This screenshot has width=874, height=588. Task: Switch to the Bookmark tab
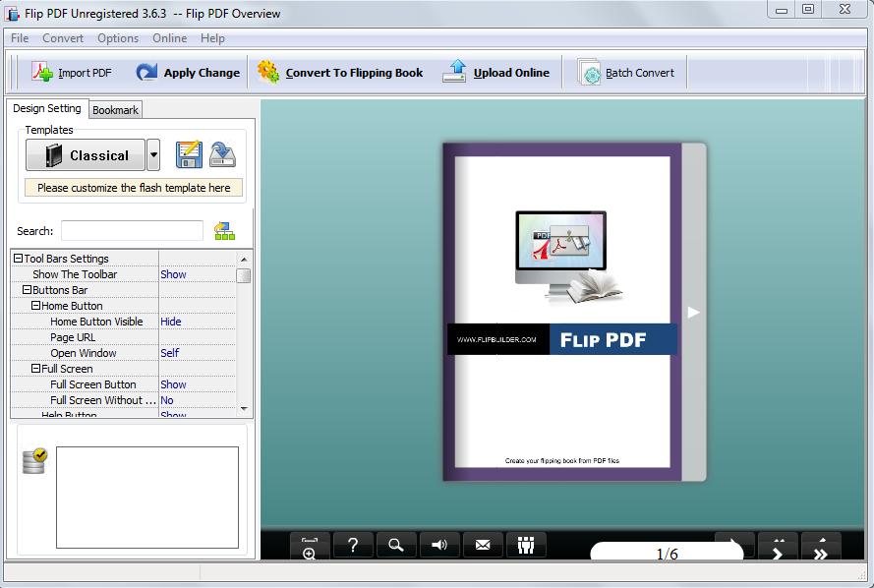click(x=115, y=110)
